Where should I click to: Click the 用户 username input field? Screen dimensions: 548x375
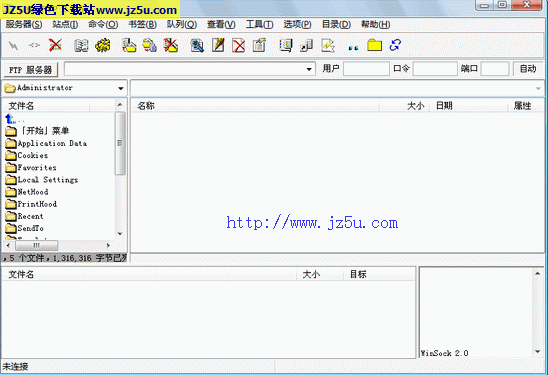coord(366,68)
